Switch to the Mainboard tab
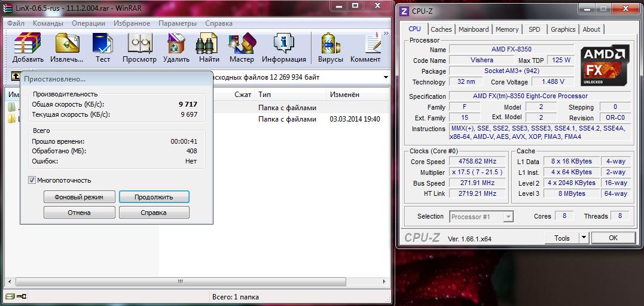The image size is (644, 306). (x=474, y=29)
